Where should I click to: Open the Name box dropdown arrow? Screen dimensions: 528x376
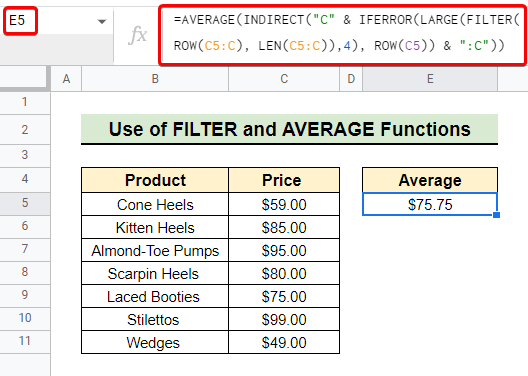tap(101, 22)
